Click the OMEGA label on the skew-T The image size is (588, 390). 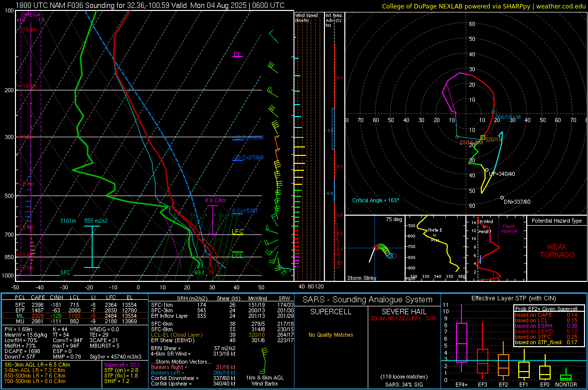(31, 14)
